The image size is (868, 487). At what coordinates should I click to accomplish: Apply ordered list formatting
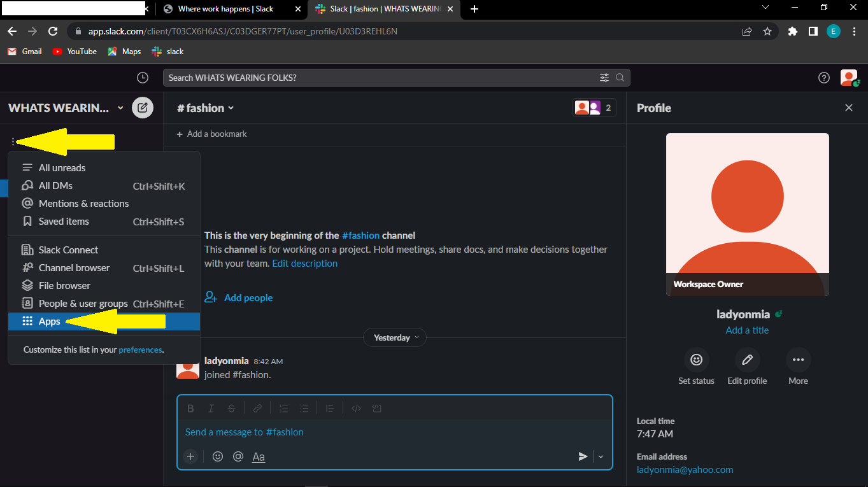pyautogui.click(x=284, y=409)
